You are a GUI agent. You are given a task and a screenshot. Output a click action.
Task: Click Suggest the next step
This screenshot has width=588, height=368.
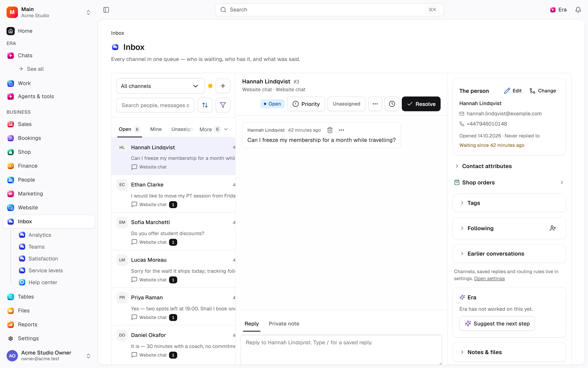(x=497, y=323)
